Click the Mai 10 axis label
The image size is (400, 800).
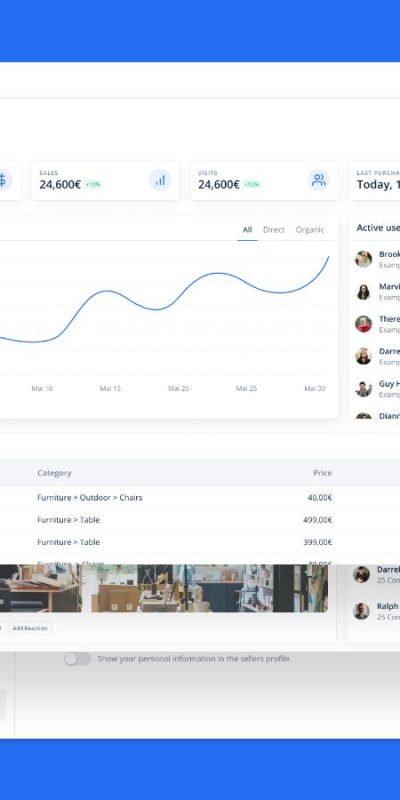[42, 389]
